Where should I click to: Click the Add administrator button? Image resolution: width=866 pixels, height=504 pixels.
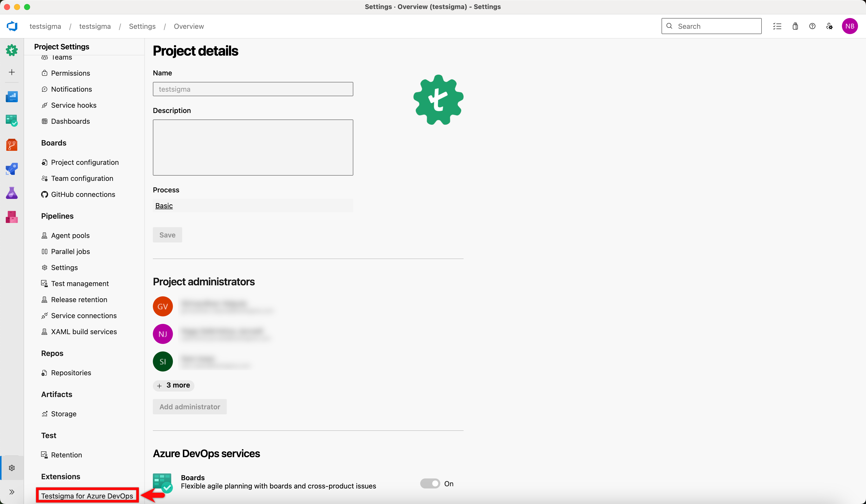tap(190, 407)
